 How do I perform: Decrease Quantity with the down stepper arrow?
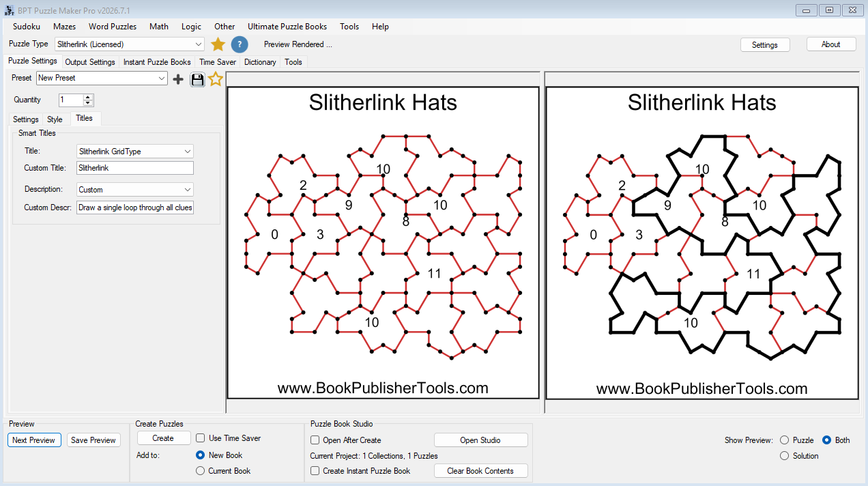tap(88, 103)
